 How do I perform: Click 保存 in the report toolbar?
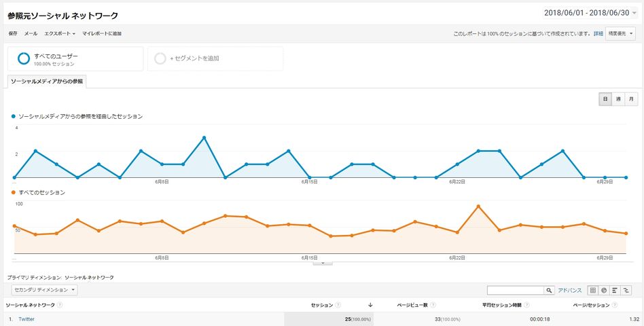click(x=14, y=33)
